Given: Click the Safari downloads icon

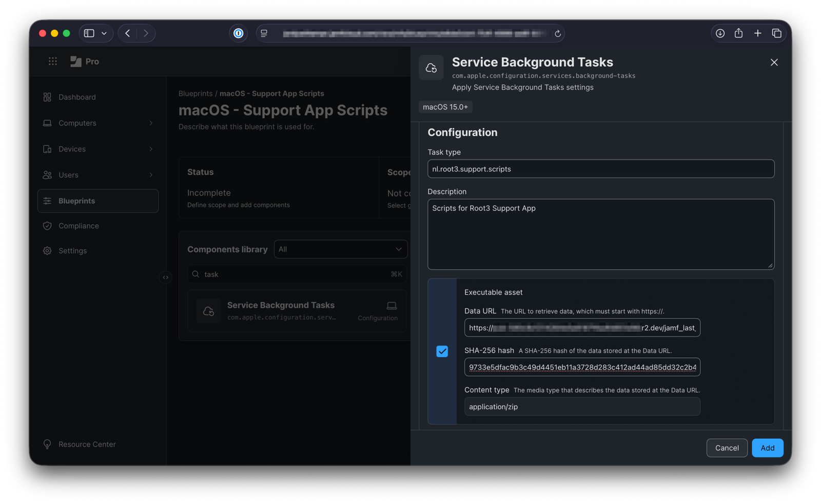Looking at the screenshot, I should click(720, 33).
